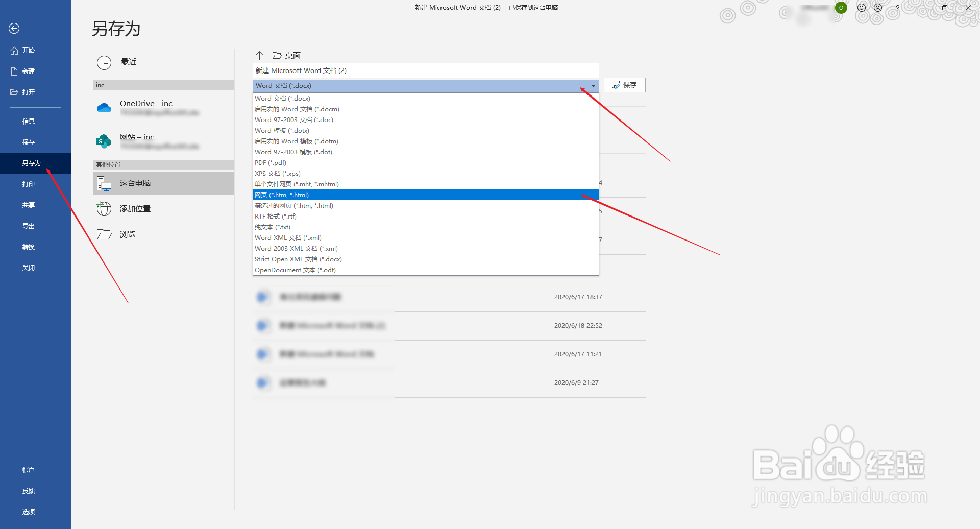Viewport: 980px width, 529px height.
Task: Select 筛选过的网页 (*.htm, *.html)
Action: pyautogui.click(x=426, y=206)
